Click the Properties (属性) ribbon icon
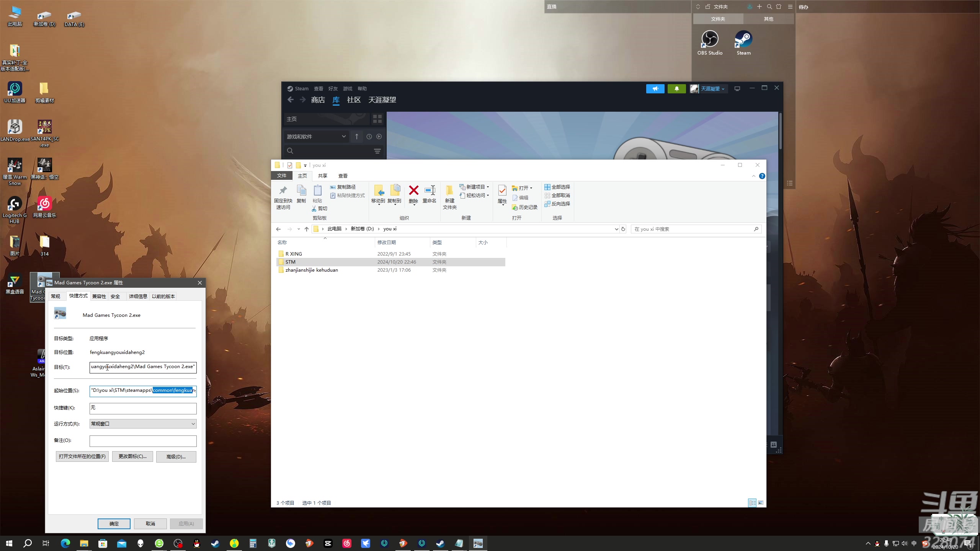This screenshot has width=980, height=551. click(x=502, y=194)
